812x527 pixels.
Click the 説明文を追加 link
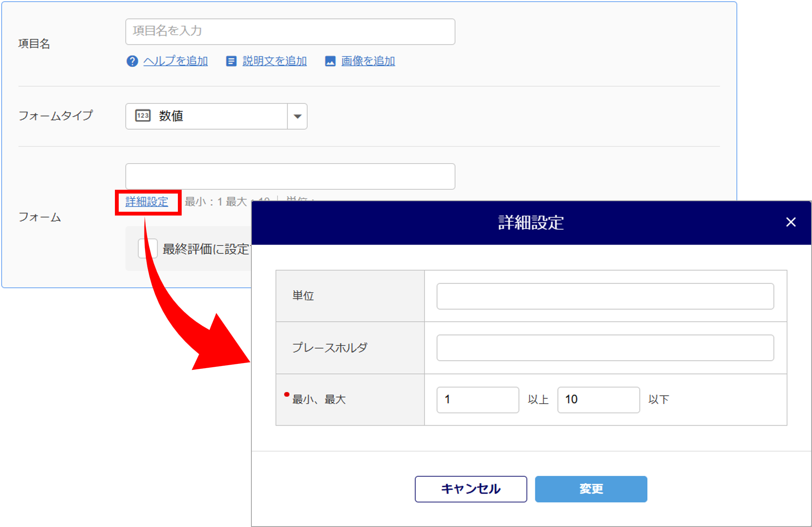coord(275,61)
